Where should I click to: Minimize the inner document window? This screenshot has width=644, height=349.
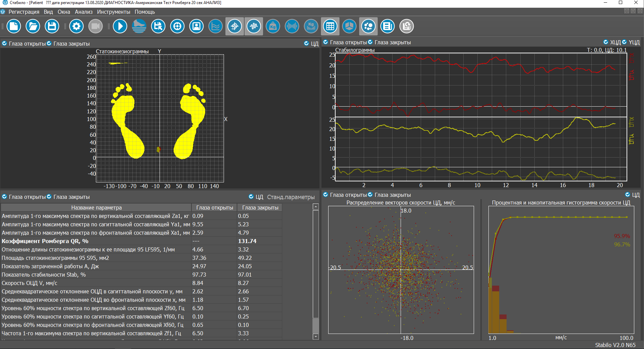627,11
